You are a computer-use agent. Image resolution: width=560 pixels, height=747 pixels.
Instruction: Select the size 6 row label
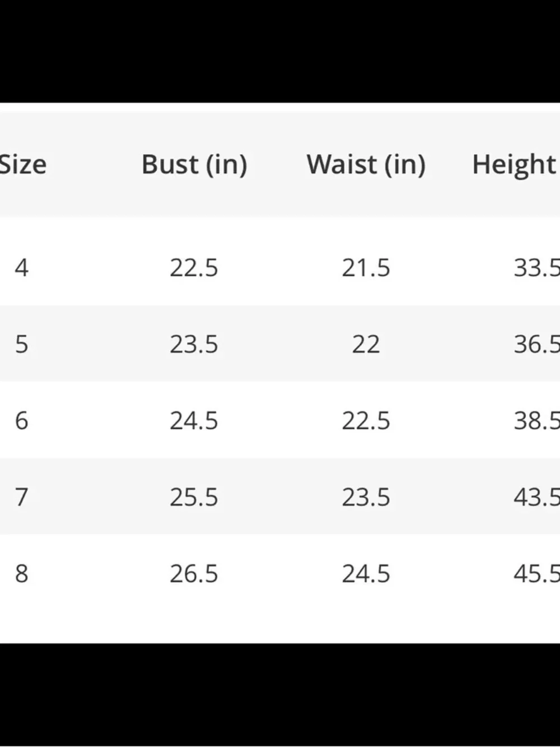click(21, 420)
